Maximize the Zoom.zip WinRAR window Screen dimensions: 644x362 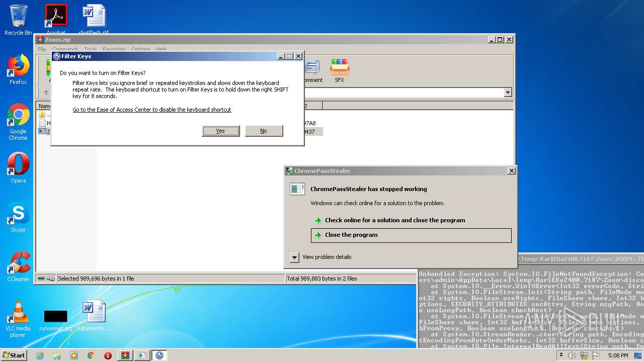(500, 39)
